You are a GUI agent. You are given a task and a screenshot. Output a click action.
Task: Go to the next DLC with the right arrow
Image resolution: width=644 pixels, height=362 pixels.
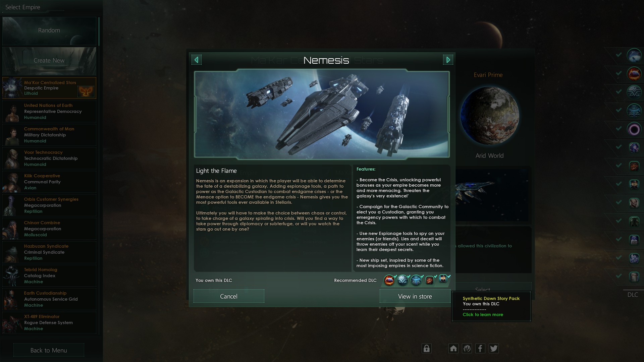(x=448, y=60)
